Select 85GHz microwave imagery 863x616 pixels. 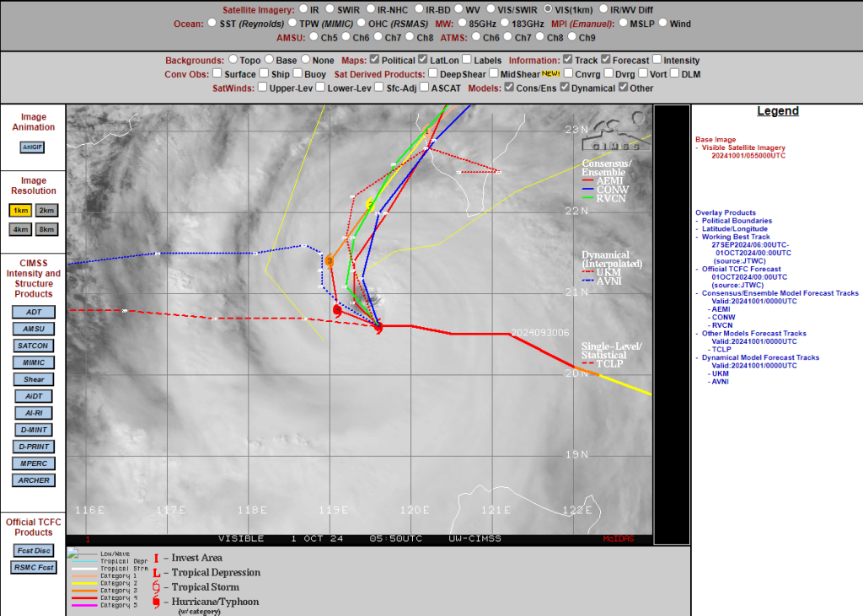[x=461, y=23]
